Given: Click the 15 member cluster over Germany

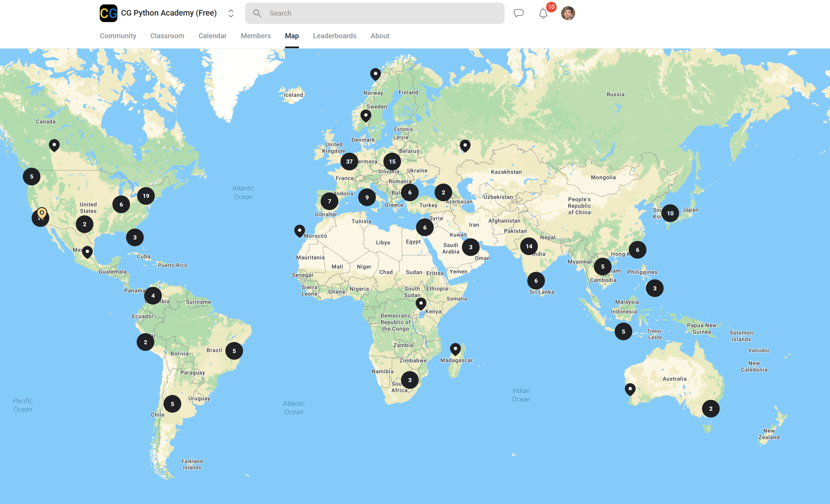Looking at the screenshot, I should [x=392, y=161].
